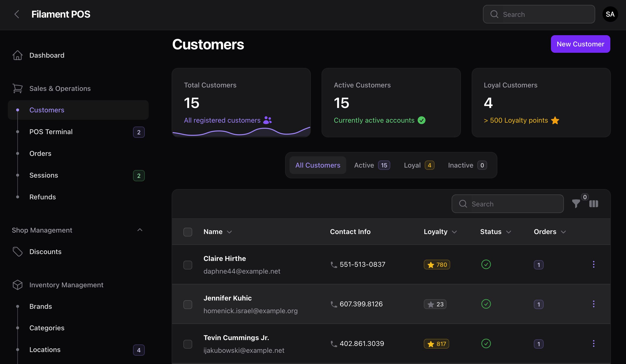Open row actions menu for Claire Hirthe
This screenshot has height=364, width=626.
click(x=593, y=264)
